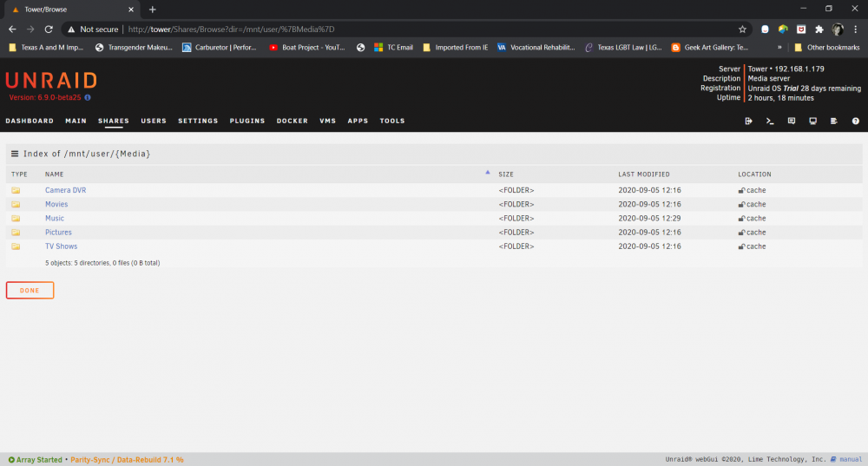This screenshot has height=466, width=868.
Task: Go back to the previous page
Action: coord(12,30)
